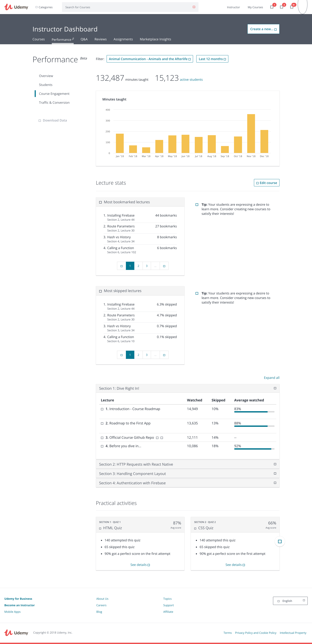
Task: Click the CSS Quiz icon
Action: point(195,528)
